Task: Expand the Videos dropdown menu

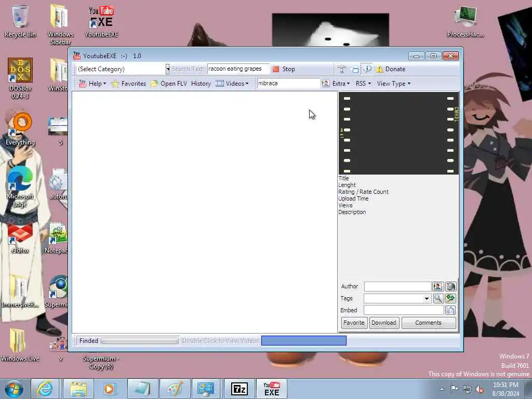Action: click(x=232, y=84)
